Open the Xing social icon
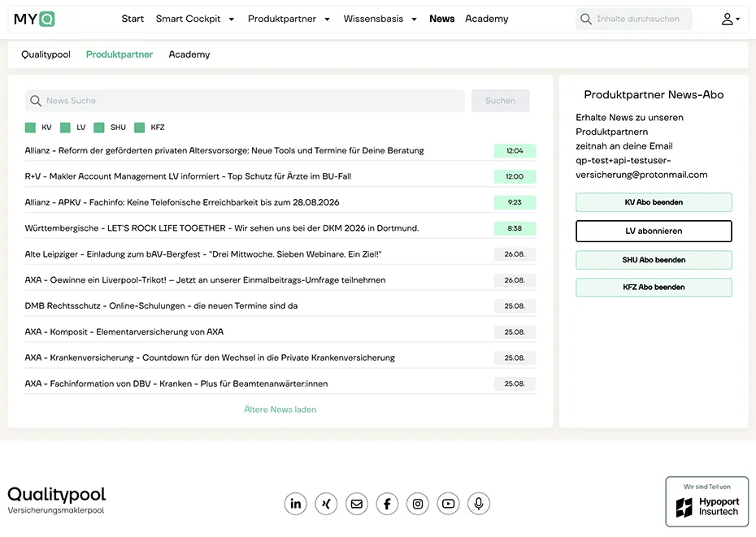Viewport: 756px width, 537px height. (x=326, y=504)
